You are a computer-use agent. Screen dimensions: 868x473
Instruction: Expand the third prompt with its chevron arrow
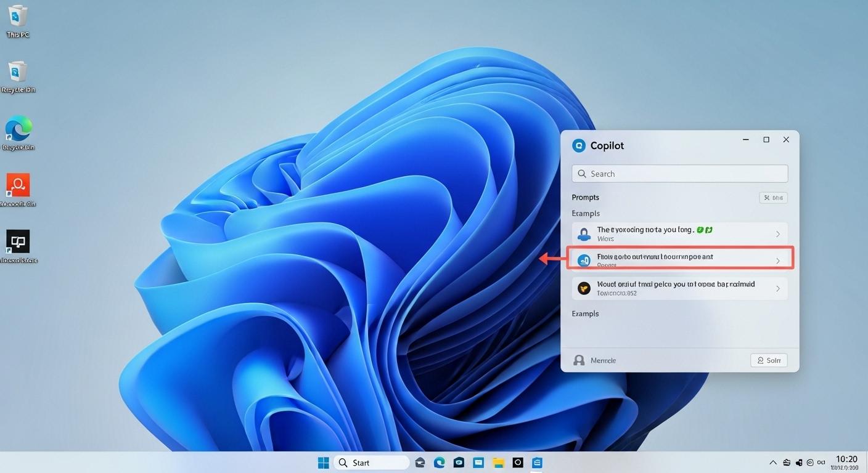point(778,288)
